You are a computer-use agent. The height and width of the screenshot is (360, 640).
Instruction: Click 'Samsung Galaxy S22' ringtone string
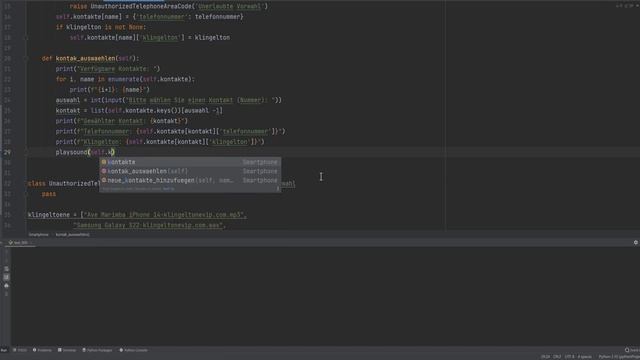point(149,225)
